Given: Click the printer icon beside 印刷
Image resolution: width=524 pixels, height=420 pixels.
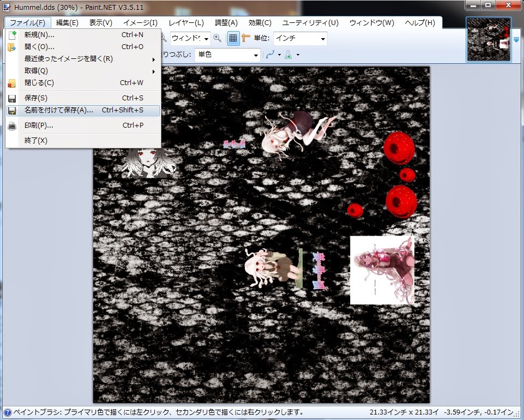Looking at the screenshot, I should point(12,126).
